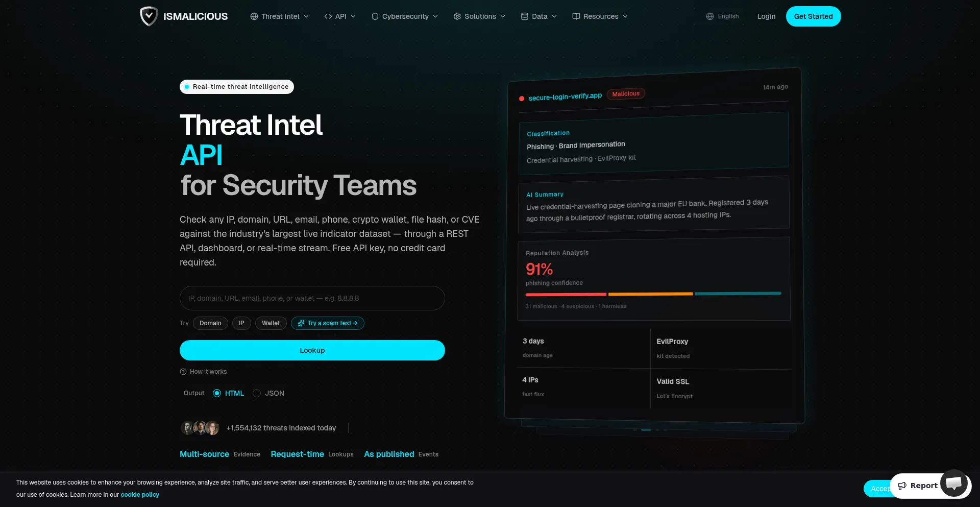Click the Login link
This screenshot has height=507, width=980.
pos(766,16)
